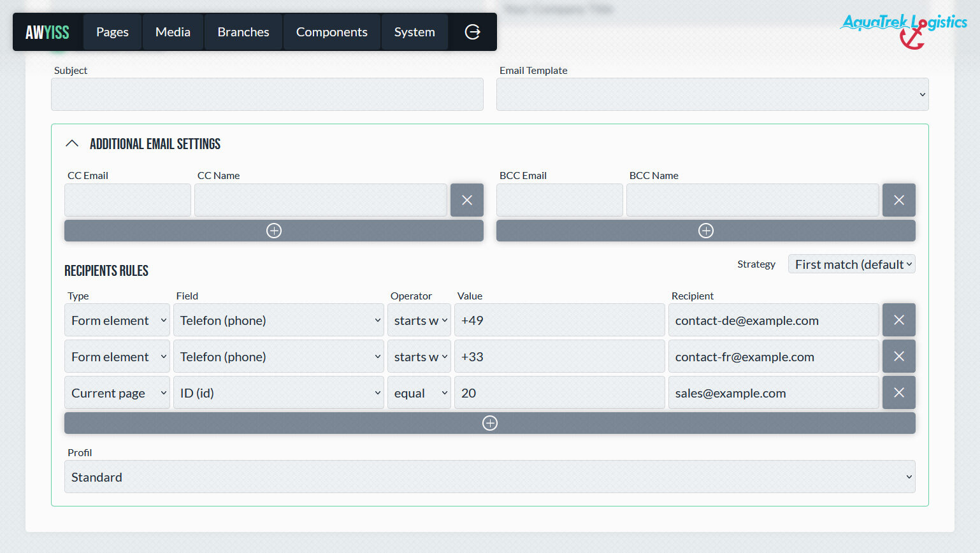Add another BCC email row
This screenshot has height=553, width=980.
[x=705, y=231]
